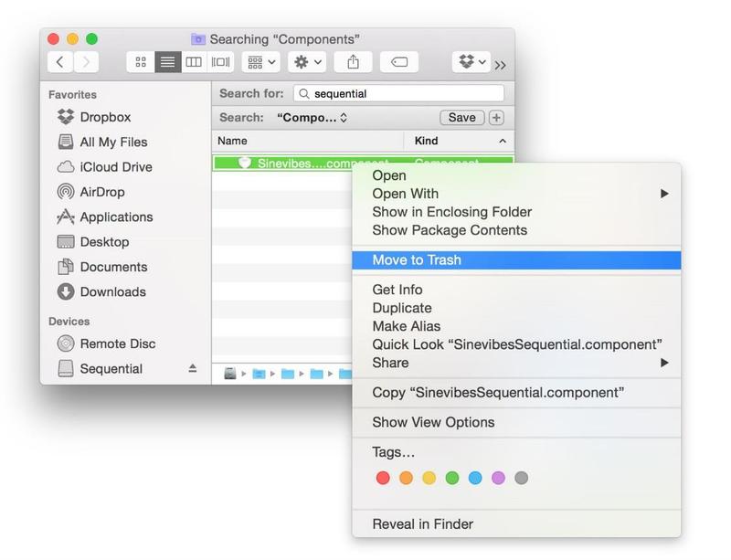This screenshot has height=560, width=731.
Task: Choose Get Info menu item
Action: tap(516, 290)
